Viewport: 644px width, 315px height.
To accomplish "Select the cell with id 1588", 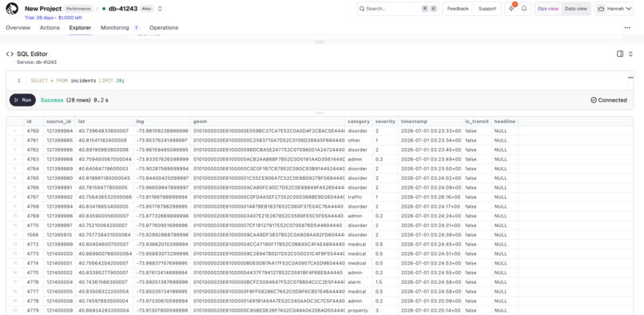I will point(33,235).
